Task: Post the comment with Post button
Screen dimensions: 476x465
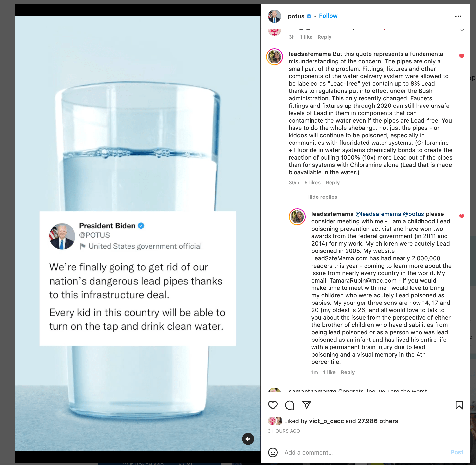Action: 457,452
